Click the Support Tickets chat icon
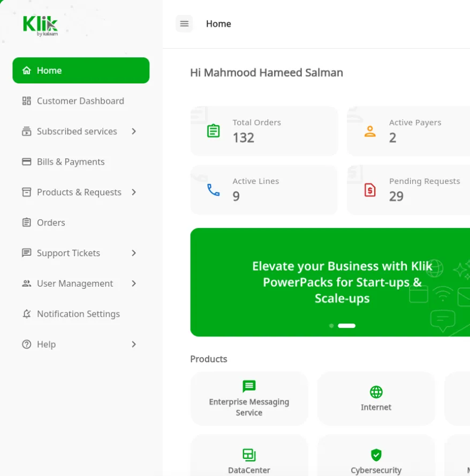The image size is (470, 476). coord(26,253)
